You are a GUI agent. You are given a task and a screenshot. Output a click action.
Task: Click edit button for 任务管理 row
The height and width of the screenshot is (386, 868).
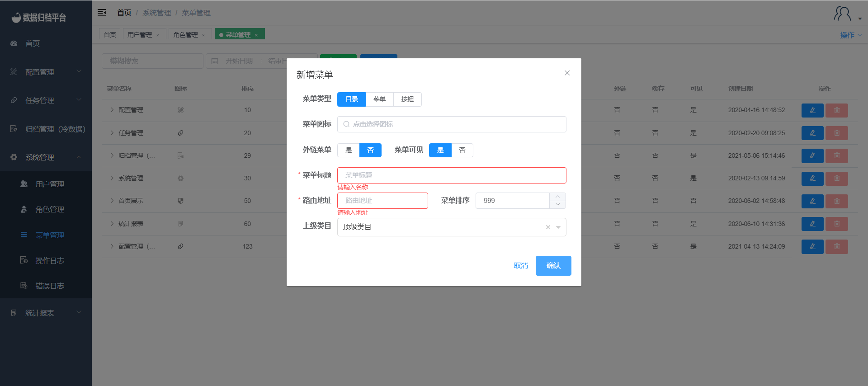tap(812, 133)
